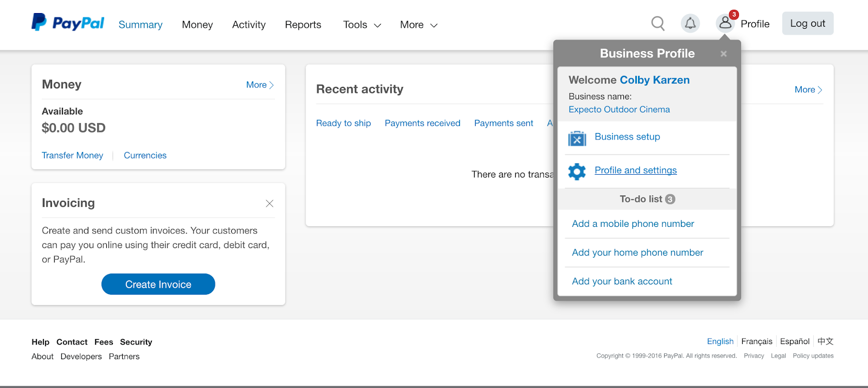Switch language to English
Image resolution: width=868 pixels, height=388 pixels.
[720, 341]
